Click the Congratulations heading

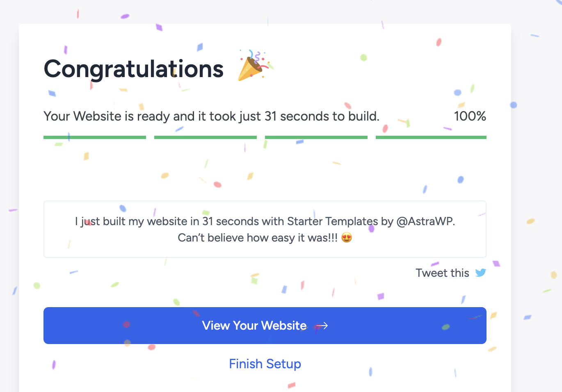[x=134, y=69]
